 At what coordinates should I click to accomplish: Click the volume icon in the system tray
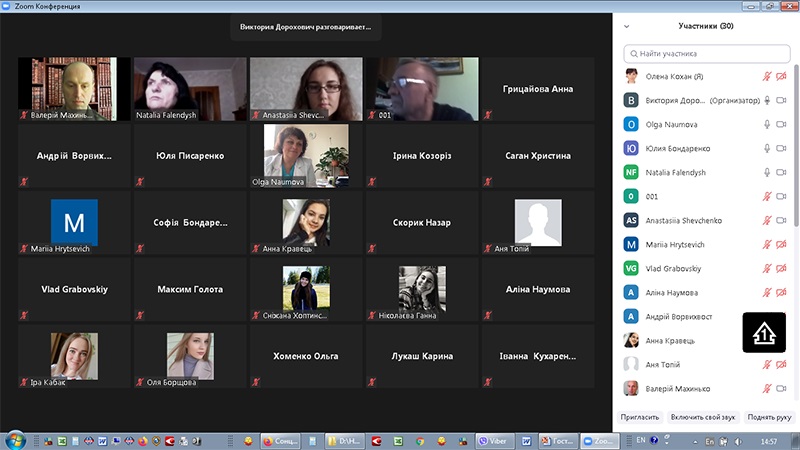(x=738, y=441)
